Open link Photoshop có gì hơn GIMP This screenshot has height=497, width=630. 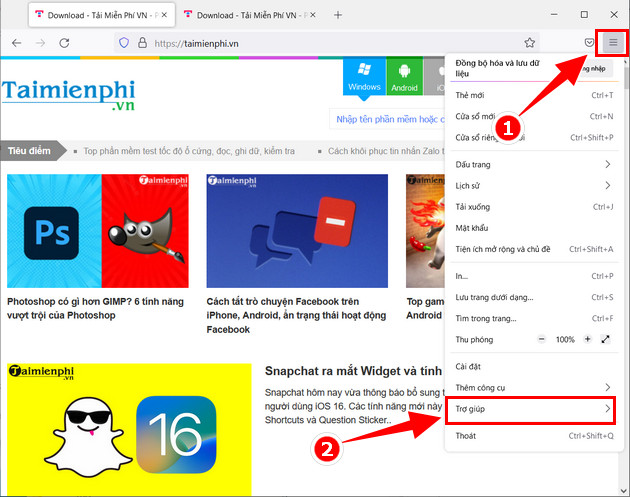95,308
